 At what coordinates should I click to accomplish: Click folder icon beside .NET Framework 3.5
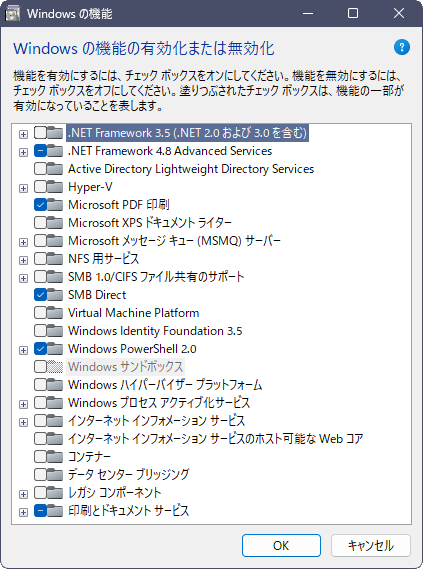[x=55, y=133]
